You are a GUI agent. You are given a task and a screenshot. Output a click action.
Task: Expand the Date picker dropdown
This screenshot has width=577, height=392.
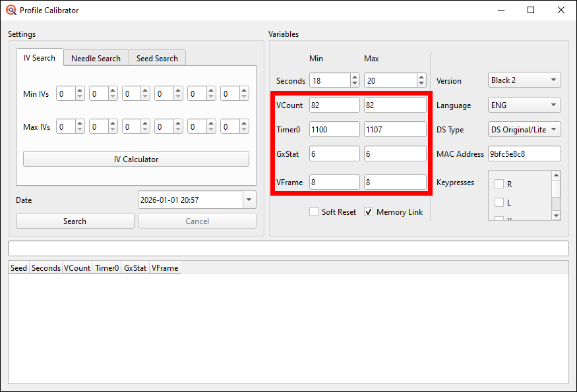pos(249,200)
